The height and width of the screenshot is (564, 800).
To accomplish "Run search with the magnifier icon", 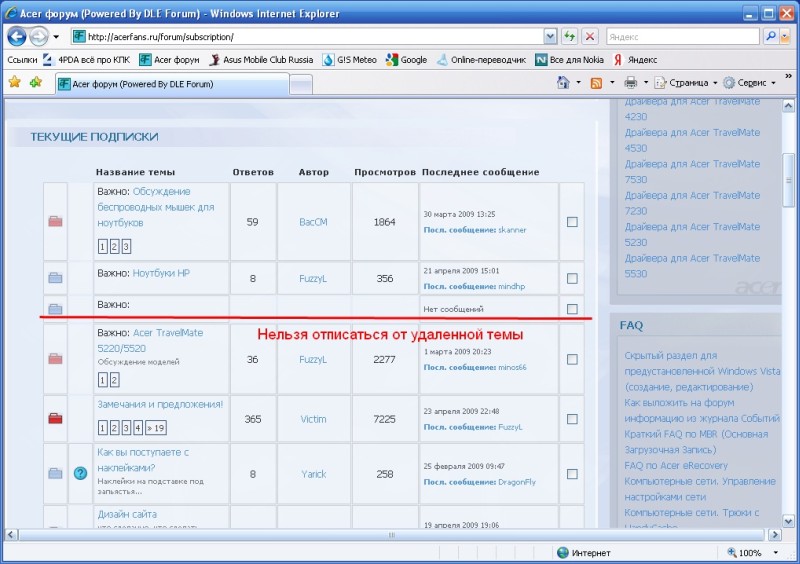I will coord(771,37).
